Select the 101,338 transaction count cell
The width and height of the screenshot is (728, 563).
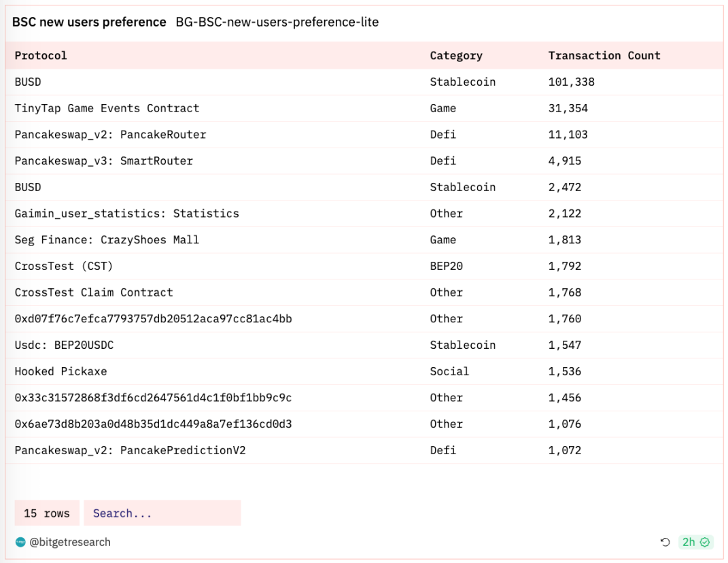pyautogui.click(x=571, y=82)
